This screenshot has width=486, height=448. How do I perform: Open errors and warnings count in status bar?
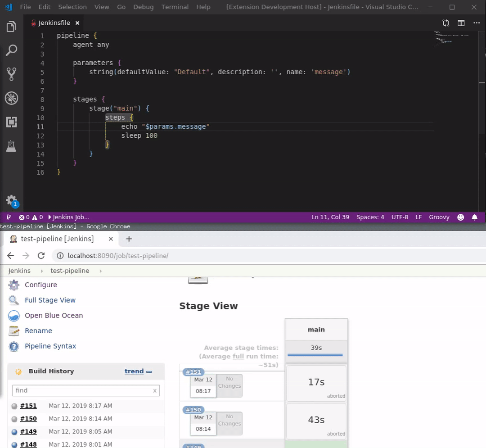coord(31,217)
